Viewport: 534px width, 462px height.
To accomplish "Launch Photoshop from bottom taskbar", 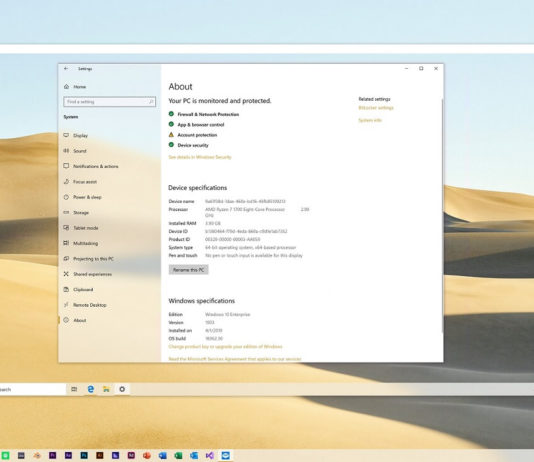I will click(x=84, y=455).
